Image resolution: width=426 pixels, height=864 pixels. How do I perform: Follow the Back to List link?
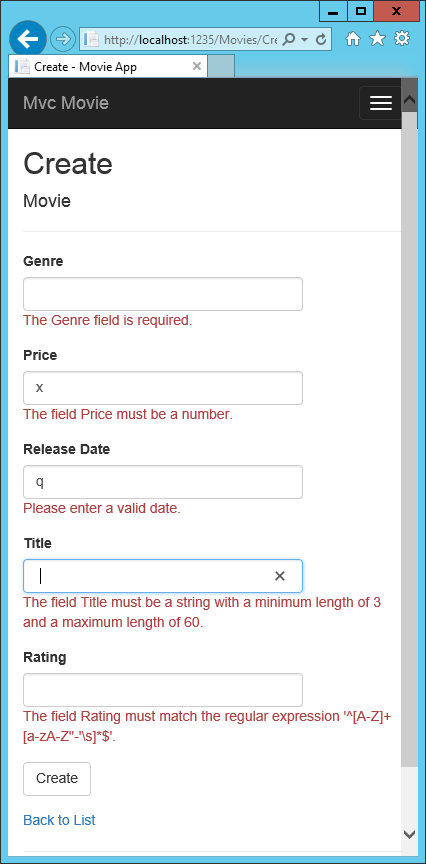[x=59, y=820]
